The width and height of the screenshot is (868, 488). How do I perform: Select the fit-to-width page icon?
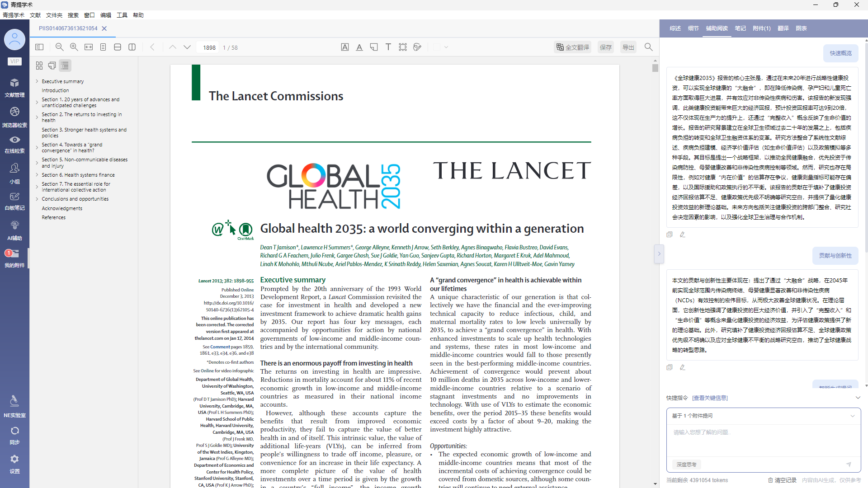pos(89,47)
